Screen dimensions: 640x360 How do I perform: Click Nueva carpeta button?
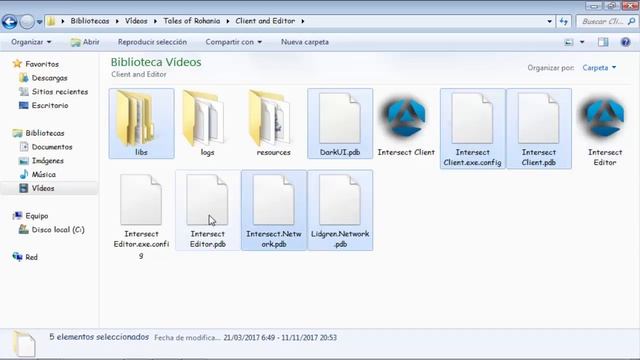[x=304, y=42]
